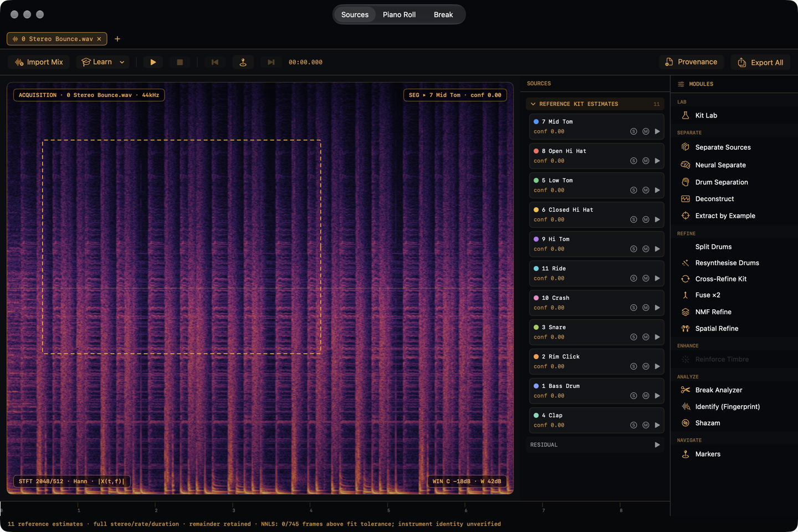Switch to the Piano Roll tab
Image resolution: width=798 pixels, height=532 pixels.
point(399,15)
